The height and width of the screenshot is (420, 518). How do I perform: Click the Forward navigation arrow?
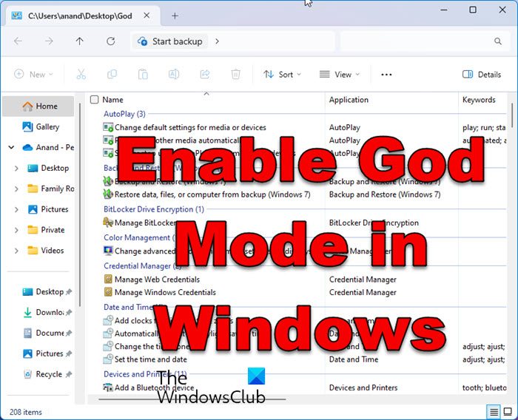click(49, 41)
